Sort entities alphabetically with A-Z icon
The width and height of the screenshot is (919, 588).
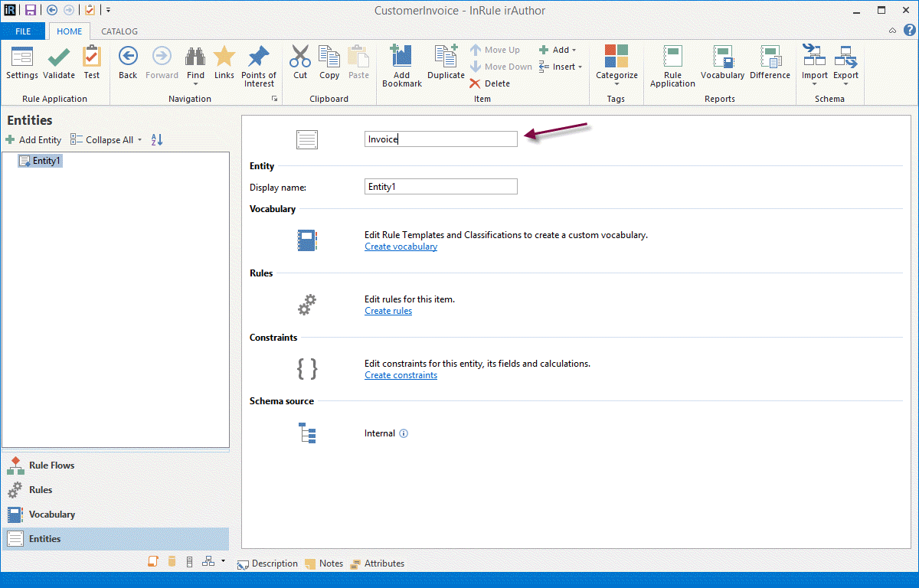157,140
